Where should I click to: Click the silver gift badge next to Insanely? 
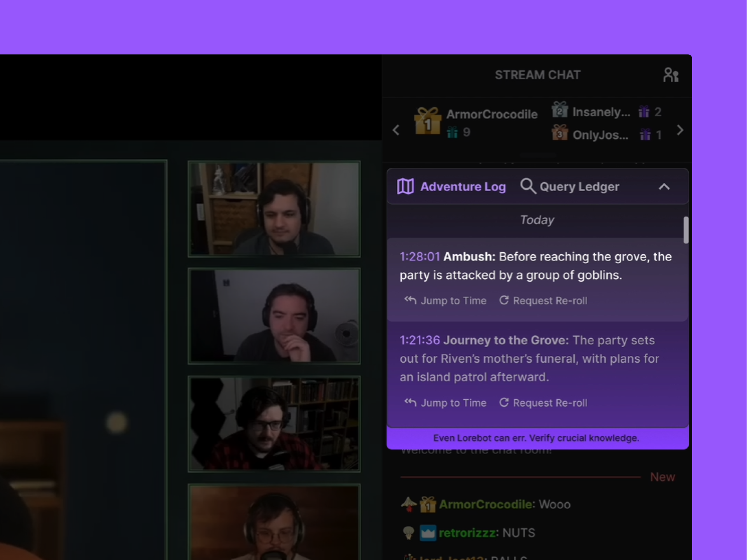coord(560,110)
